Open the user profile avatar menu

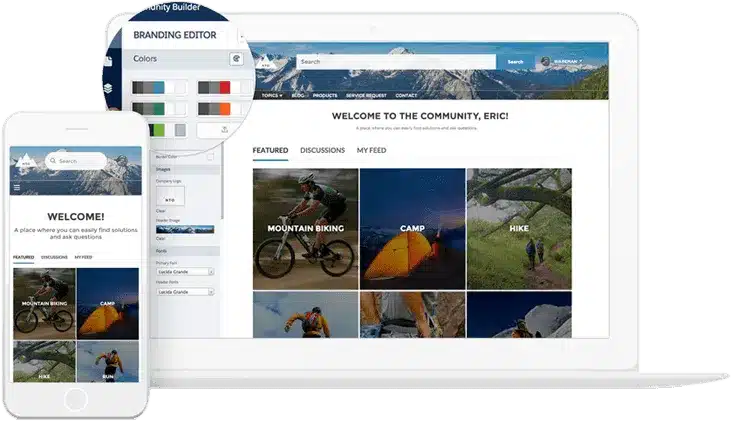(562, 61)
